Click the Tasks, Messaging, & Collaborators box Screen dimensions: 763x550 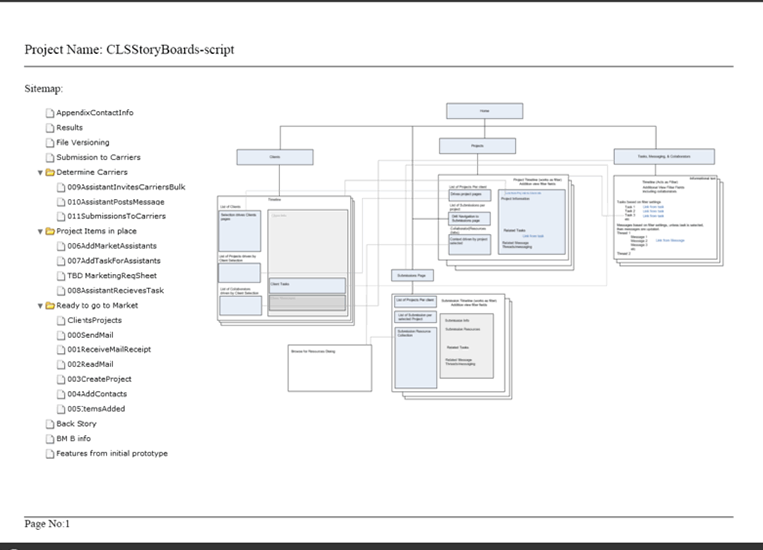(664, 156)
